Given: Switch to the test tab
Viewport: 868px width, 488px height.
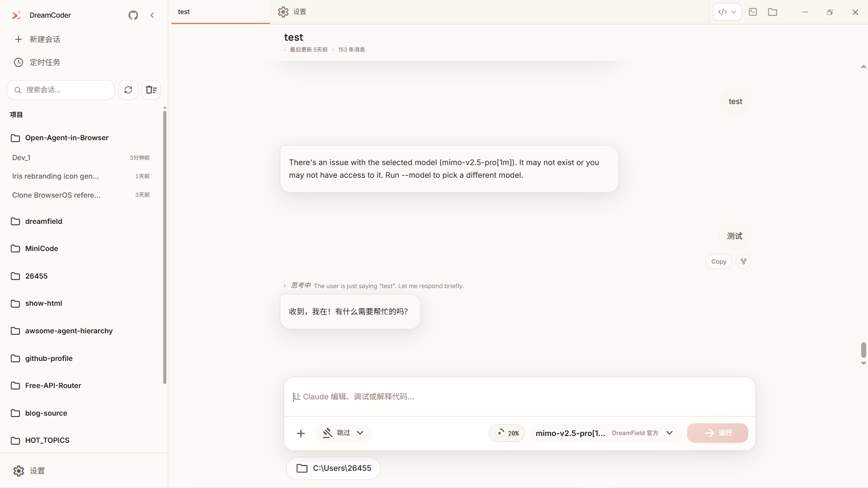Looking at the screenshot, I should (220, 12).
